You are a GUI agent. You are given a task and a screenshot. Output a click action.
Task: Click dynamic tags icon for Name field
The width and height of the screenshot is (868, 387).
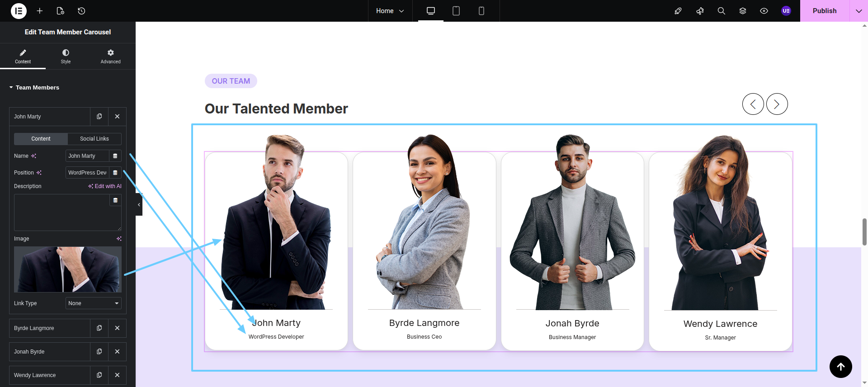point(115,156)
